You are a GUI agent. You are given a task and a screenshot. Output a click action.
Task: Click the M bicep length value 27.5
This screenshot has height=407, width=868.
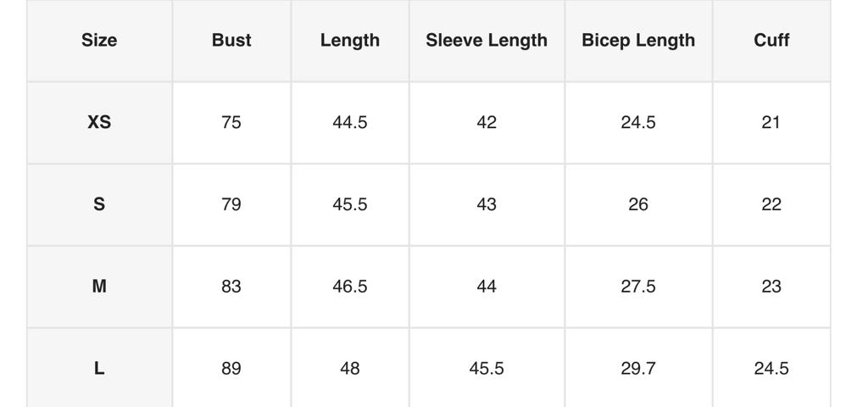click(638, 287)
